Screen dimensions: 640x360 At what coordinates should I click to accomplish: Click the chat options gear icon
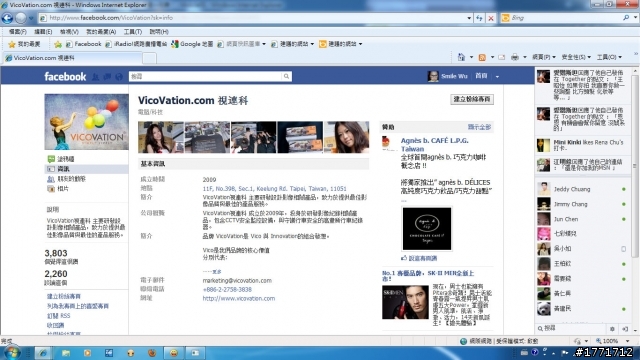click(612, 329)
